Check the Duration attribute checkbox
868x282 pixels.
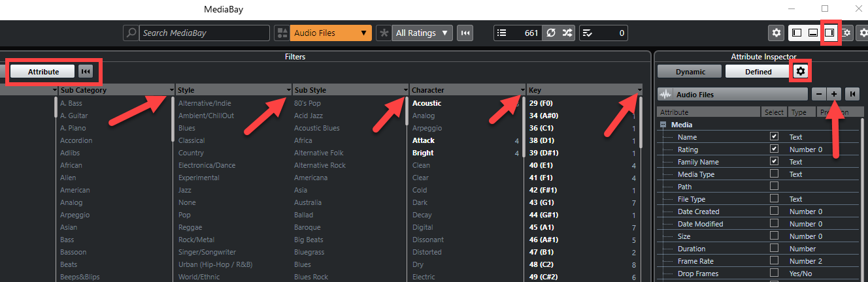point(774,249)
